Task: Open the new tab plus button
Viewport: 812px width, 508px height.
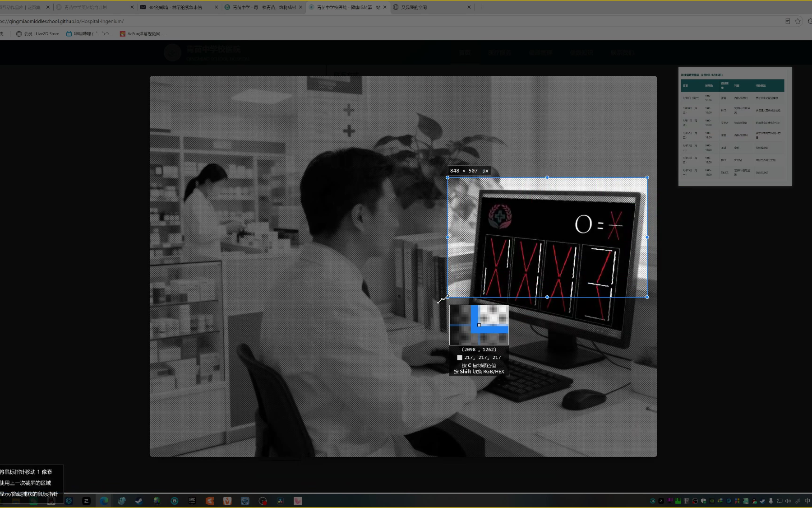Action: click(482, 7)
